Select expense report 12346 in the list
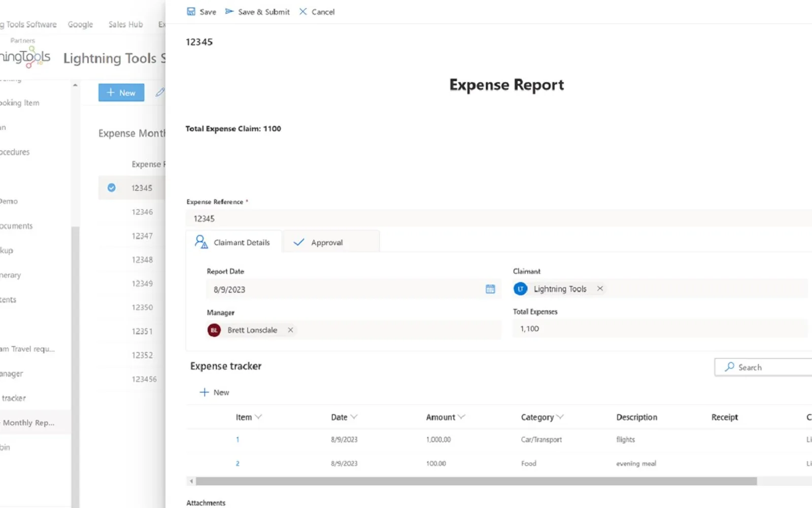 click(142, 212)
